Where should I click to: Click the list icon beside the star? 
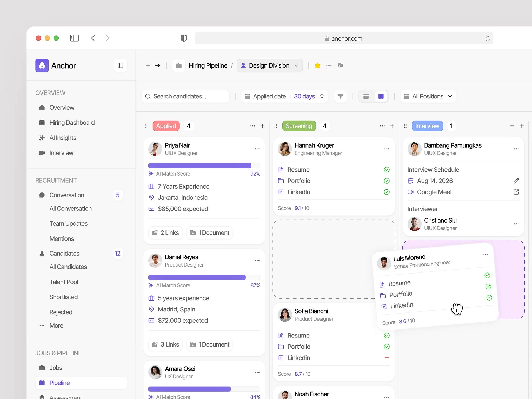(329, 65)
